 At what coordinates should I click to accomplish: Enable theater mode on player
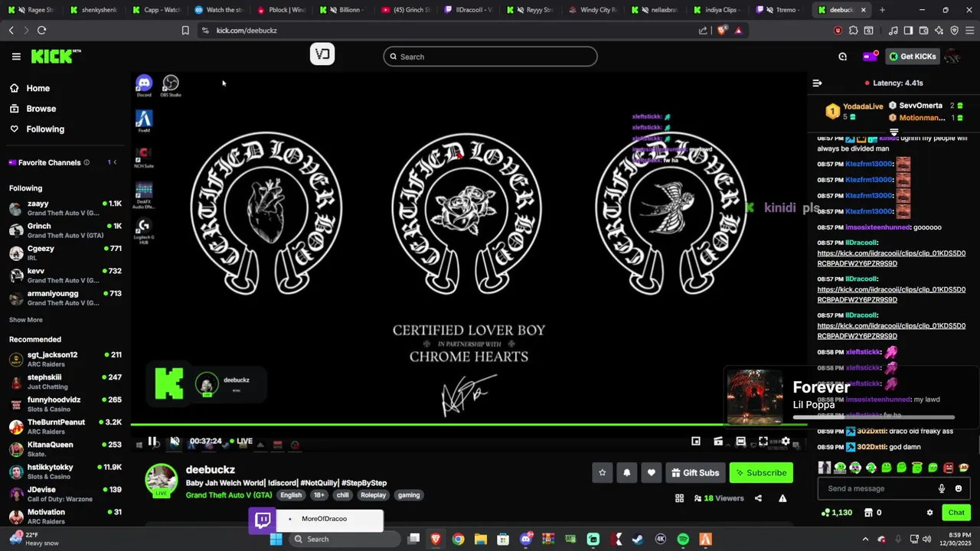coord(740,442)
